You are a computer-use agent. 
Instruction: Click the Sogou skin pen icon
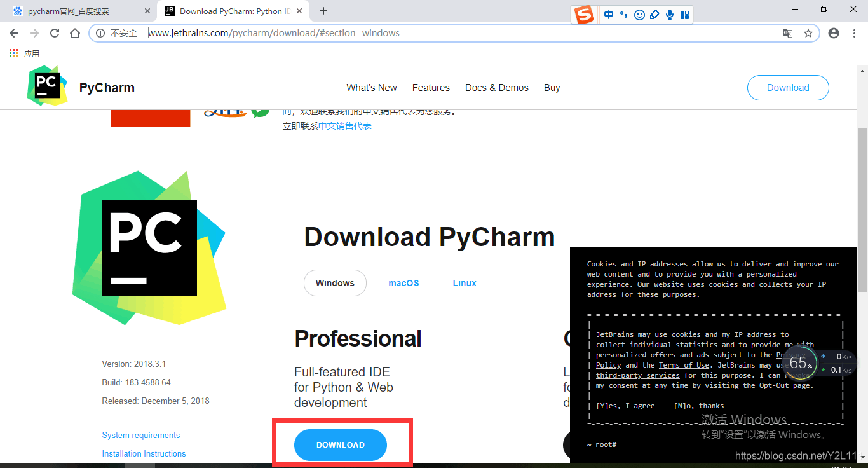[654, 15]
